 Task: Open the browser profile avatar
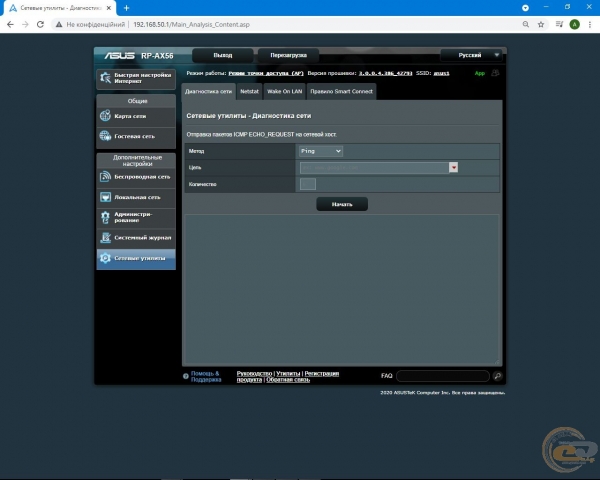click(574, 24)
